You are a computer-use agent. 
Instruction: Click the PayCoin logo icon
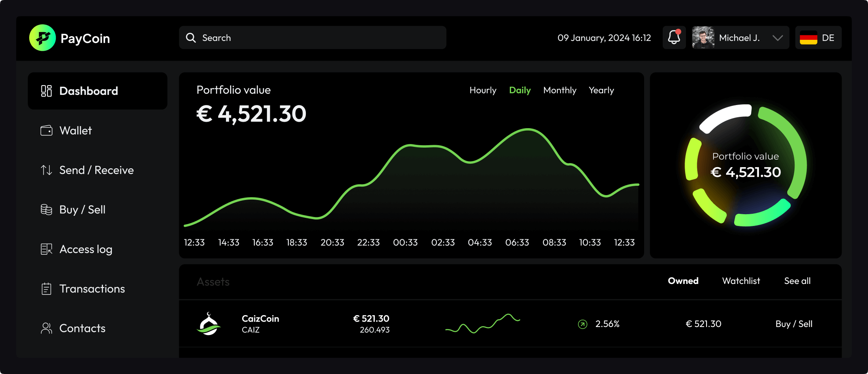point(42,38)
